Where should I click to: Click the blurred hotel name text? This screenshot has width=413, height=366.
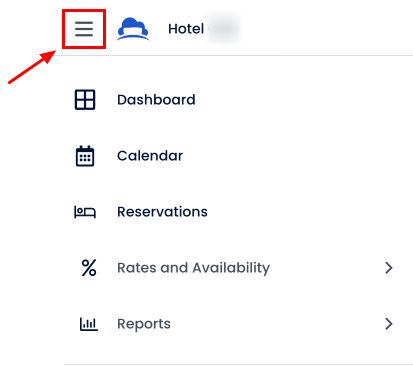pyautogui.click(x=224, y=29)
